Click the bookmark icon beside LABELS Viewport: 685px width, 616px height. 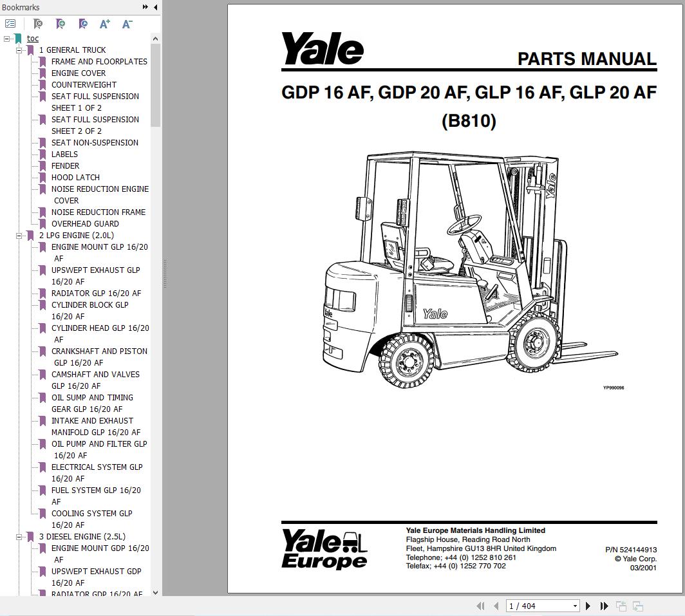coord(42,154)
